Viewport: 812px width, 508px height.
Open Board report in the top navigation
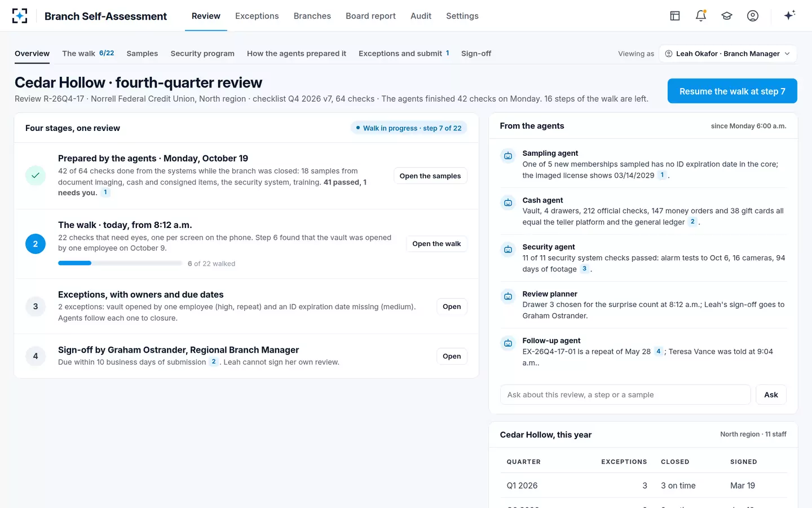[370, 16]
